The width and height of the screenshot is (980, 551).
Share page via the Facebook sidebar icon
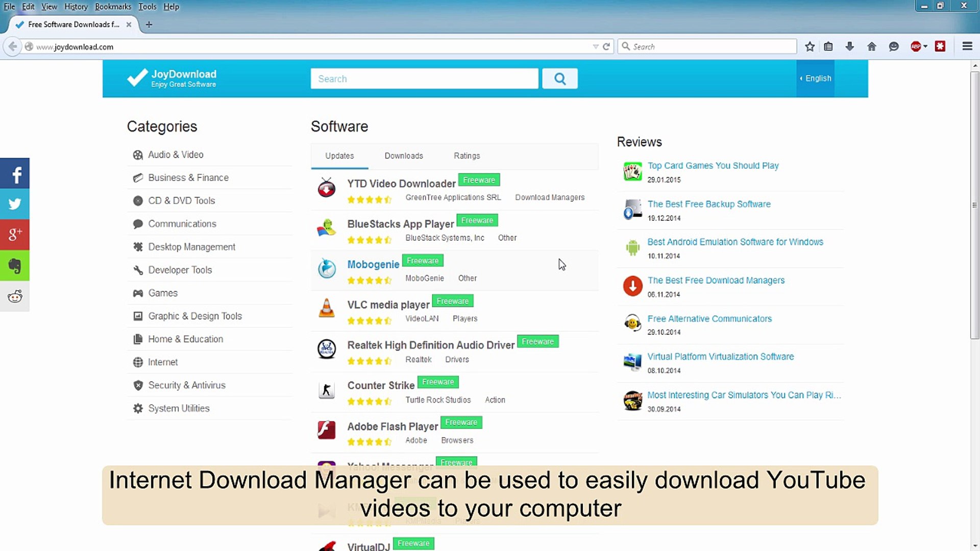point(15,173)
